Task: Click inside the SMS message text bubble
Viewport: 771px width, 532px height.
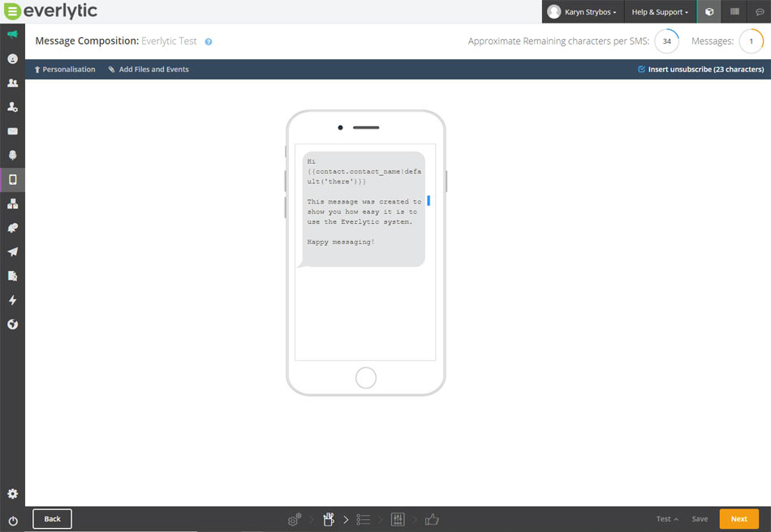Action: tap(364, 209)
